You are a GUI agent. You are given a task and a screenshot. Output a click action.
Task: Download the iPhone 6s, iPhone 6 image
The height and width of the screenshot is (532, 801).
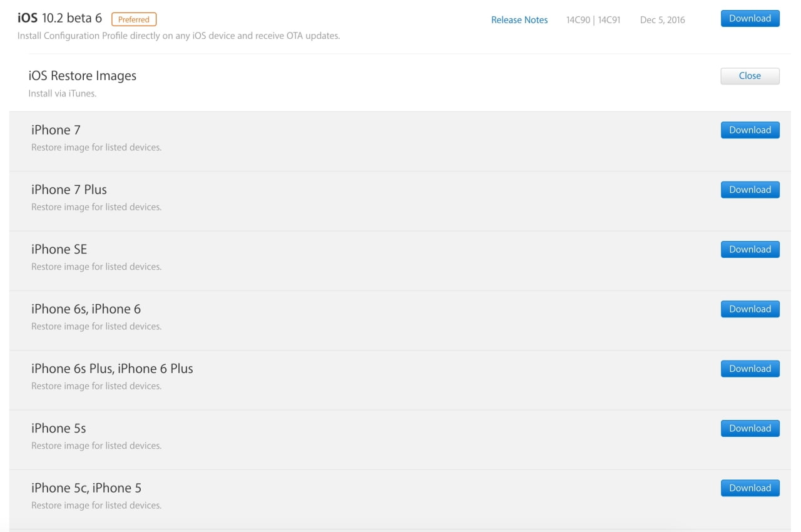(750, 309)
